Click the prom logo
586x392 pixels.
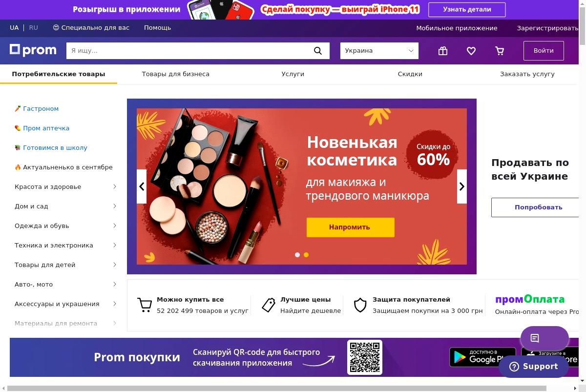point(33,50)
